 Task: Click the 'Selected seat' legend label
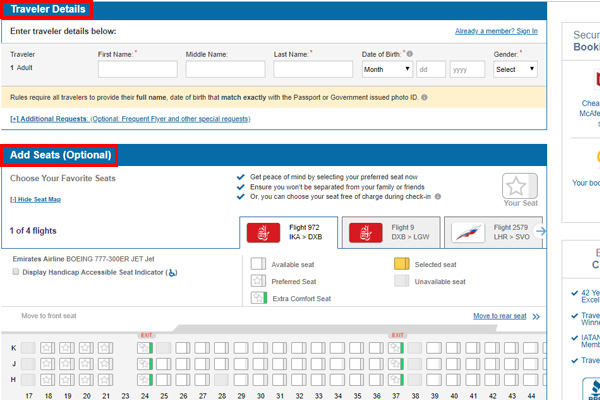[x=435, y=265]
